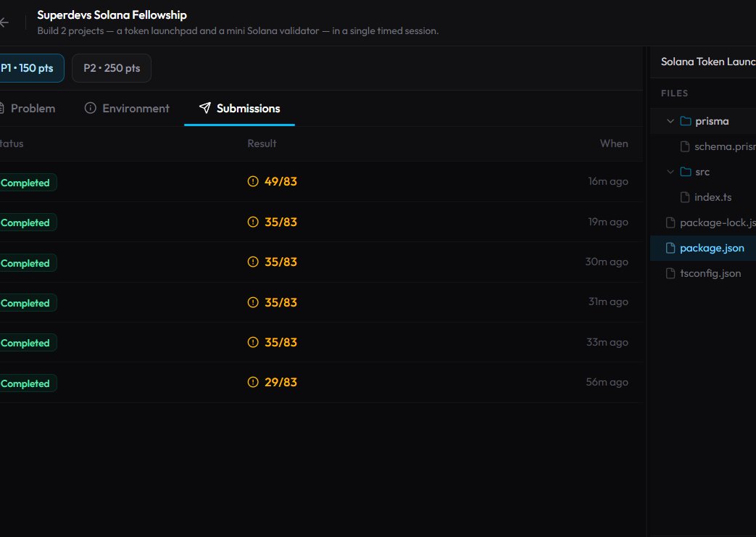Screen dimensions: 756x537
Task: Open the tsconfig.json file
Action: click(x=710, y=273)
